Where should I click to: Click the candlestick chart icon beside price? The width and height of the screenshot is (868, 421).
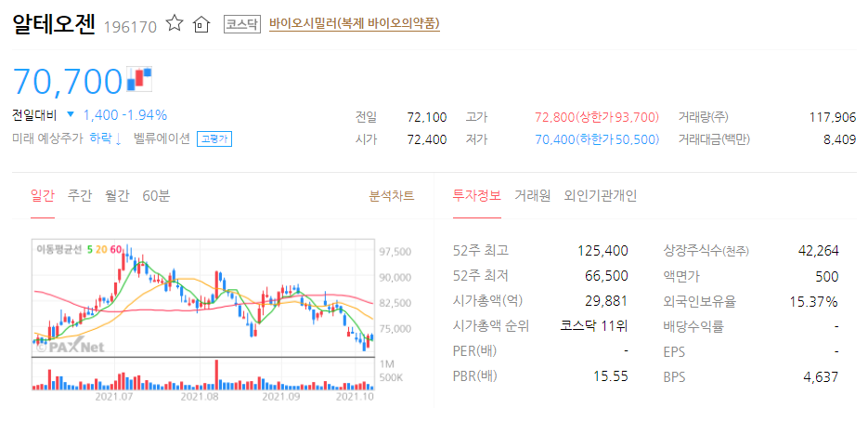(139, 79)
